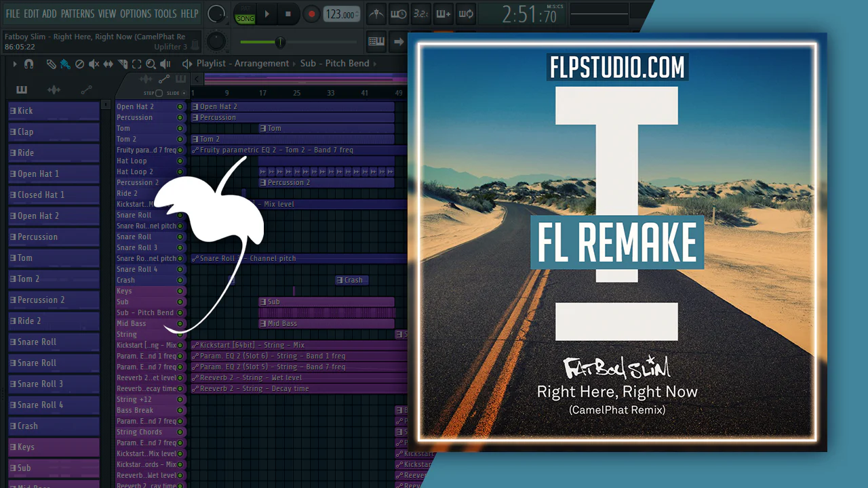Mute the Percussion playlist track

pos(180,117)
